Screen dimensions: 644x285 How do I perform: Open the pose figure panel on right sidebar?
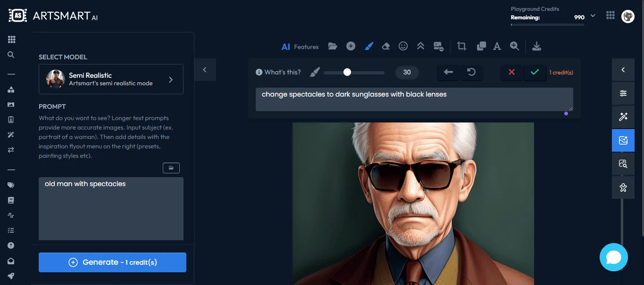(623, 187)
